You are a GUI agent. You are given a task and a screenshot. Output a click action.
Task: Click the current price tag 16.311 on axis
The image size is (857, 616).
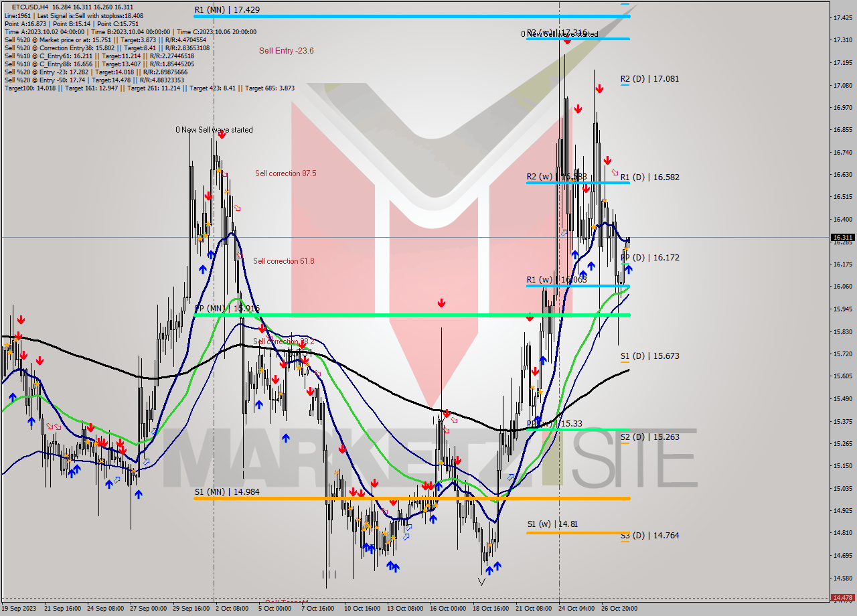[x=842, y=237]
